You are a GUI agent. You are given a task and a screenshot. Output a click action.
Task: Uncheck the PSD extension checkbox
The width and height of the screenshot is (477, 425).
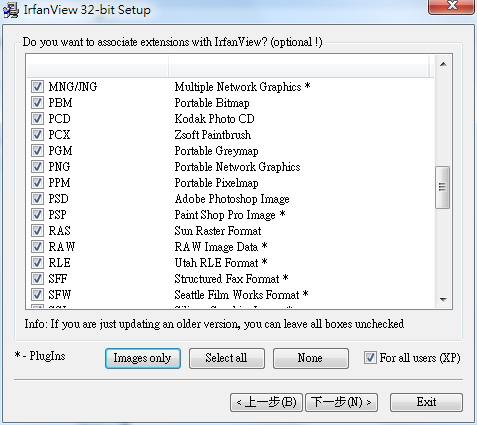37,199
